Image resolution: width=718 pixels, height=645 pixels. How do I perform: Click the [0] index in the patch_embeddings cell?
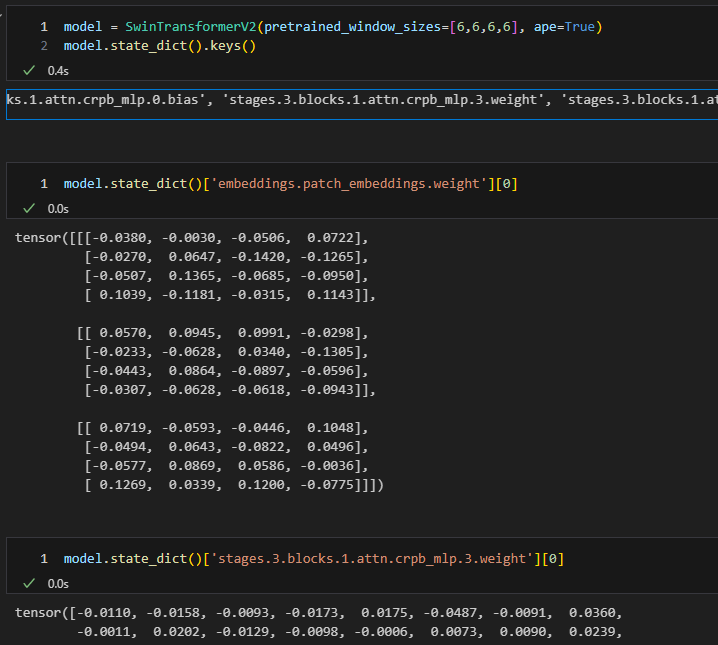[x=506, y=184]
